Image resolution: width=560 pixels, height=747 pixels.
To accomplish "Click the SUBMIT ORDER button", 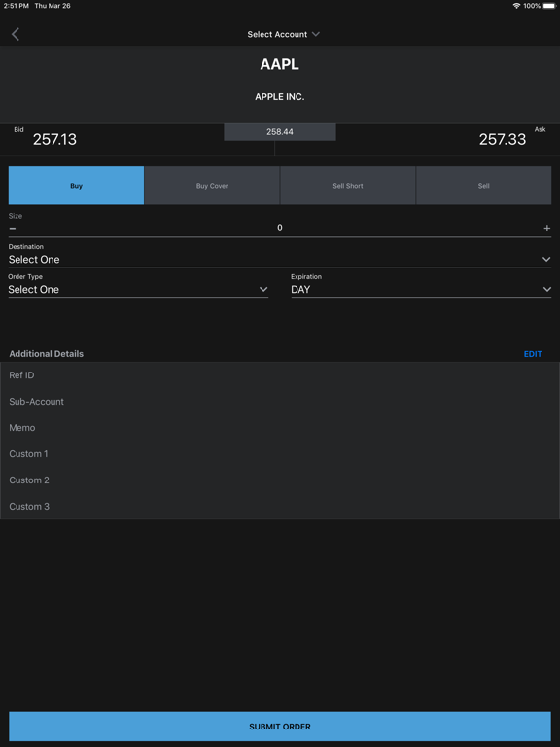I will pyautogui.click(x=280, y=727).
